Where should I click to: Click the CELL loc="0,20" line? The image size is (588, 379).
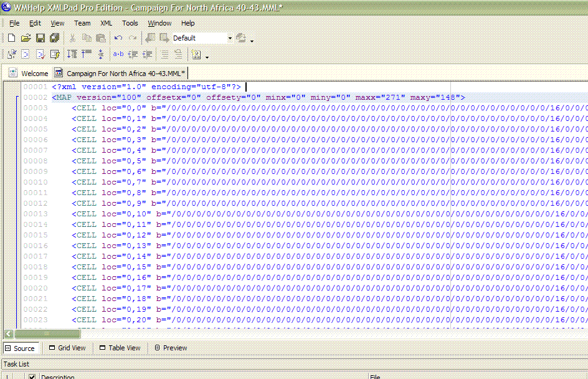[330, 320]
